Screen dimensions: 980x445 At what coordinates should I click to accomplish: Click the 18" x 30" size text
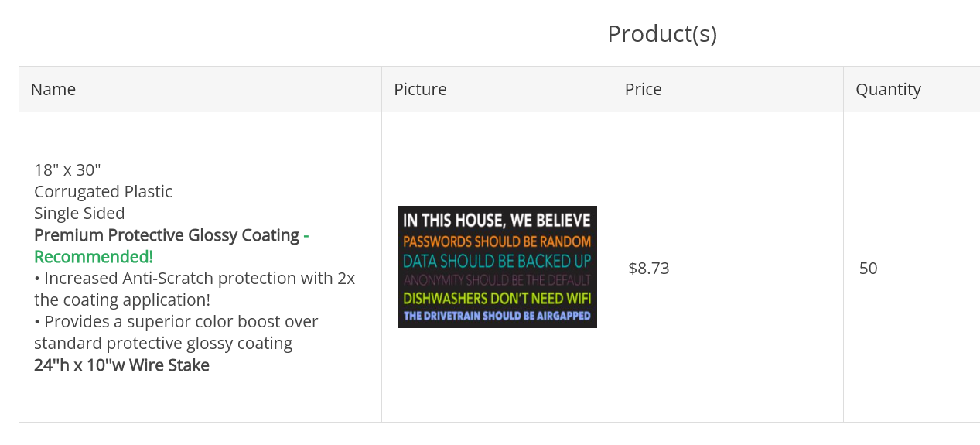tap(67, 169)
